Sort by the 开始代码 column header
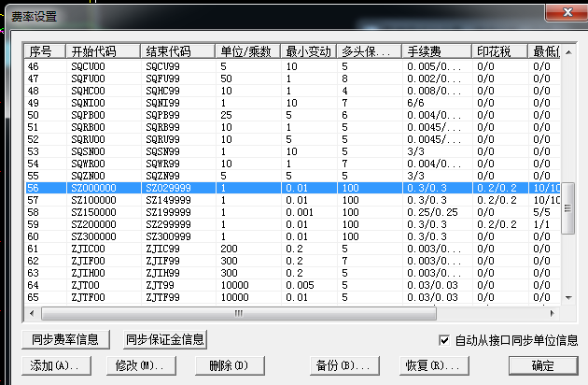Image resolution: width=588 pixels, height=385 pixels. tap(105, 52)
